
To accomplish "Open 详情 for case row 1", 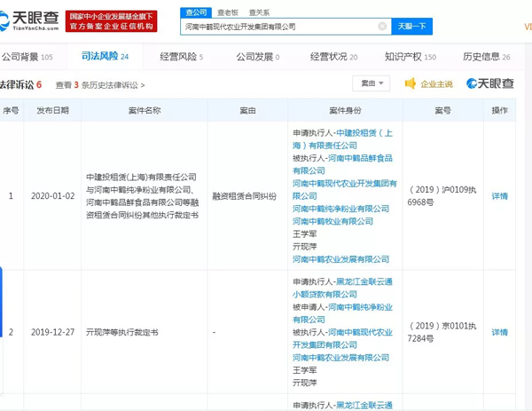I will [x=500, y=196].
